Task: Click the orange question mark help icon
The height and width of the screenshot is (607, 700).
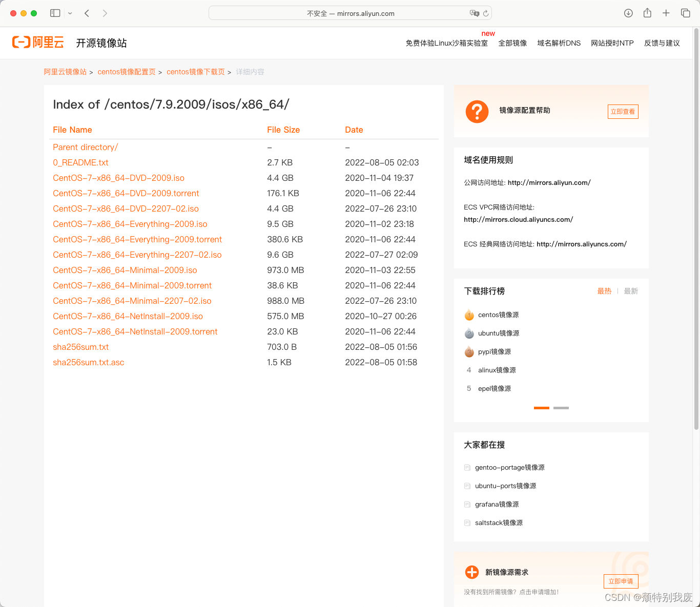Action: coord(477,111)
